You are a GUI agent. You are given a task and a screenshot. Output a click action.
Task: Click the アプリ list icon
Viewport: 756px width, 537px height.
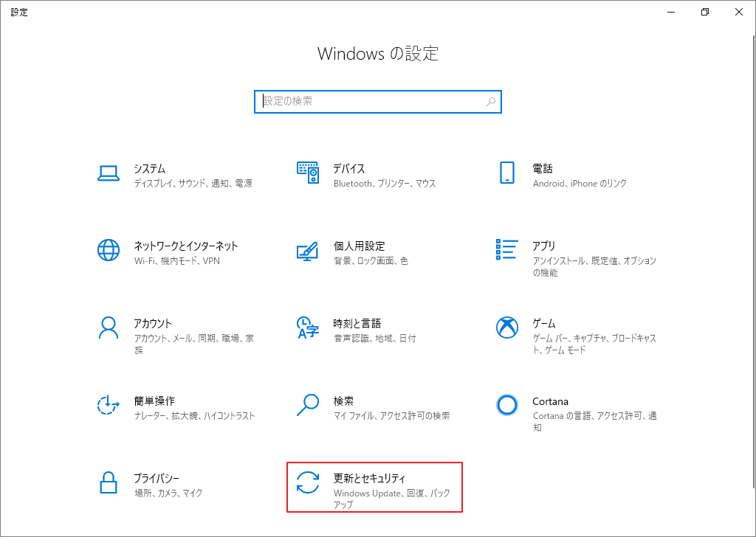pos(506,249)
